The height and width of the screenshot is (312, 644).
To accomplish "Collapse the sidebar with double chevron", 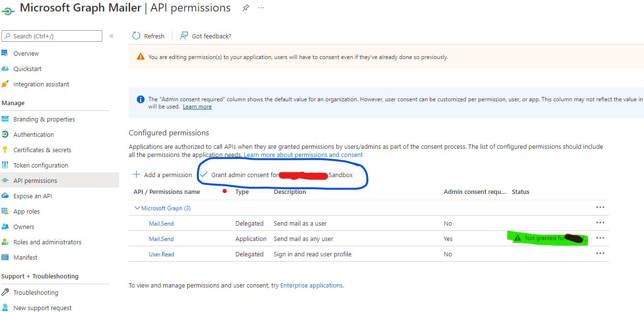I will click(x=111, y=36).
